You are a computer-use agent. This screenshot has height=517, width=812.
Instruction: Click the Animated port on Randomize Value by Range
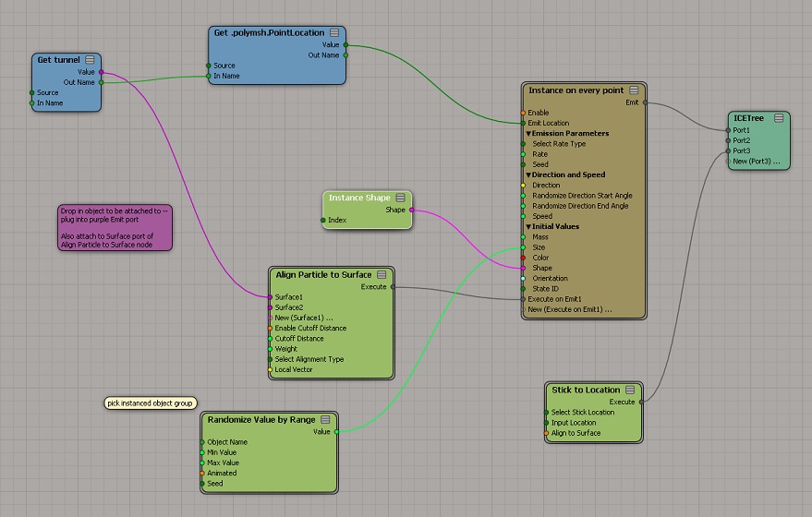[202, 473]
